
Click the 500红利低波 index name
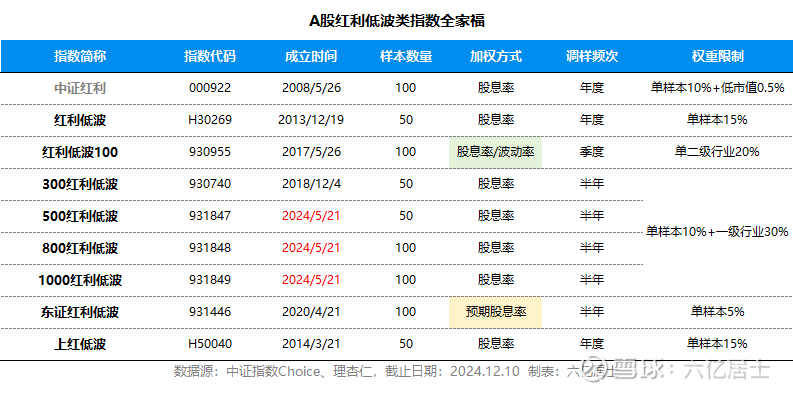coord(80,216)
